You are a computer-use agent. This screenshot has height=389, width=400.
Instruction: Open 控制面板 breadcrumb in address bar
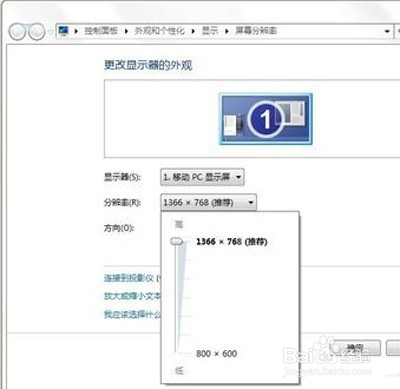(x=101, y=31)
